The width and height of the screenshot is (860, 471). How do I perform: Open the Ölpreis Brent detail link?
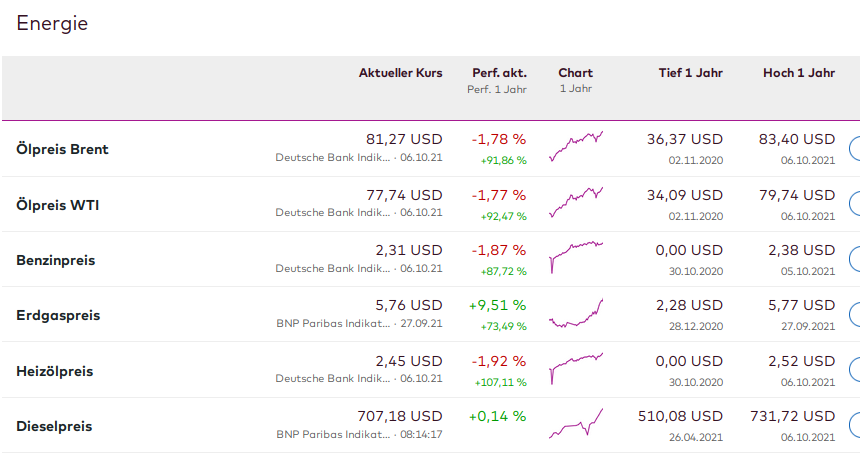point(62,149)
